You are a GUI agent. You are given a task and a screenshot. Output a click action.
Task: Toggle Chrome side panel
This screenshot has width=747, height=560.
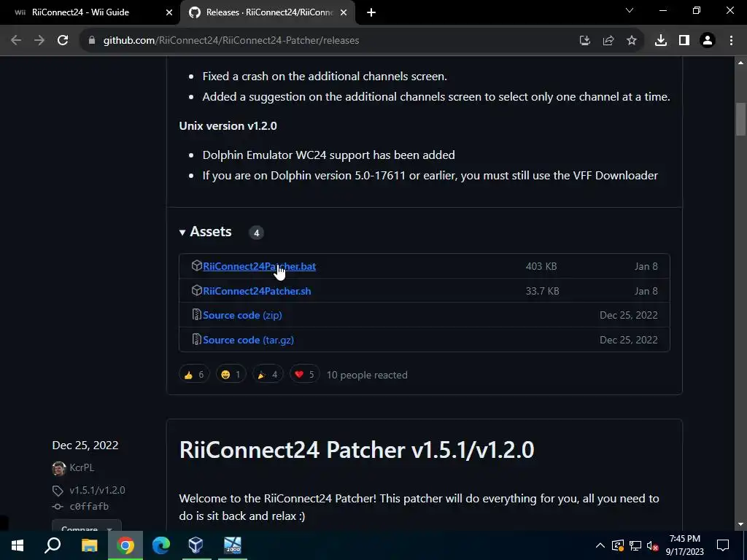coord(684,41)
